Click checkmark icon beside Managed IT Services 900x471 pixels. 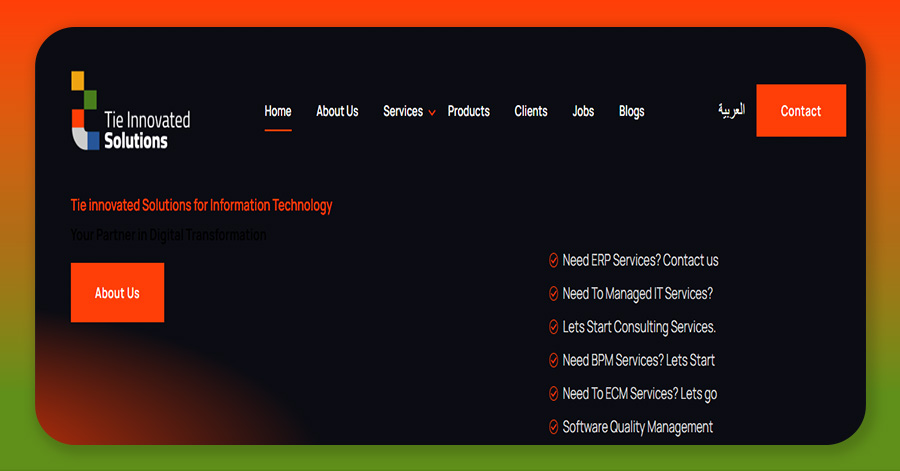coord(553,294)
